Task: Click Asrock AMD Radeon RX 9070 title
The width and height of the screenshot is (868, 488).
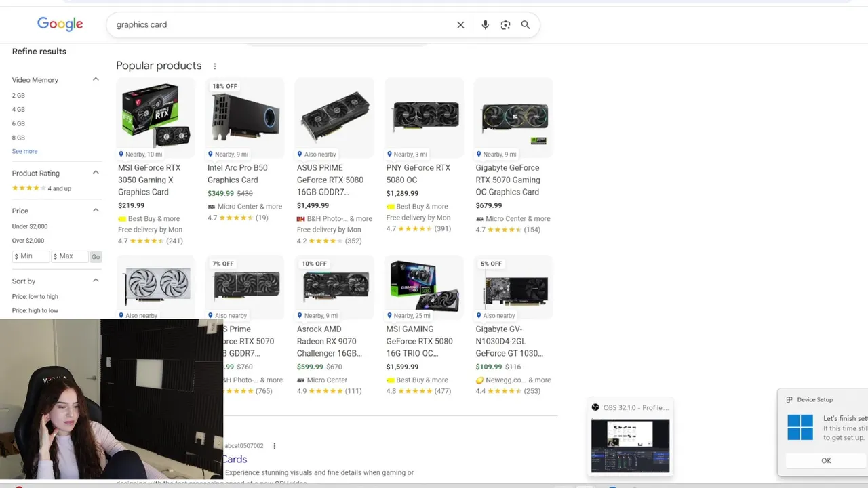Action: tap(330, 342)
